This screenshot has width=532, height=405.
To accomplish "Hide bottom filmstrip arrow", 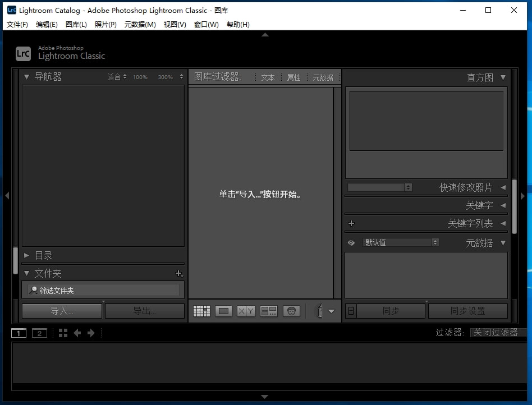I will [x=265, y=397].
